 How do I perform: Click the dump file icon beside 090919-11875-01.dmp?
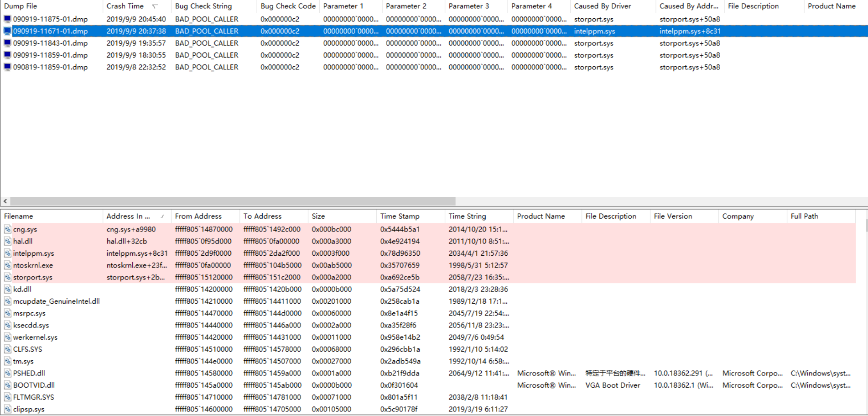coord(7,19)
